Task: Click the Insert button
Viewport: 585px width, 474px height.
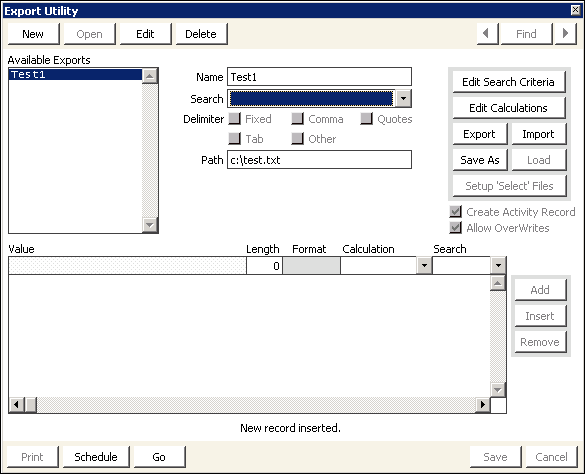Action: click(x=540, y=316)
